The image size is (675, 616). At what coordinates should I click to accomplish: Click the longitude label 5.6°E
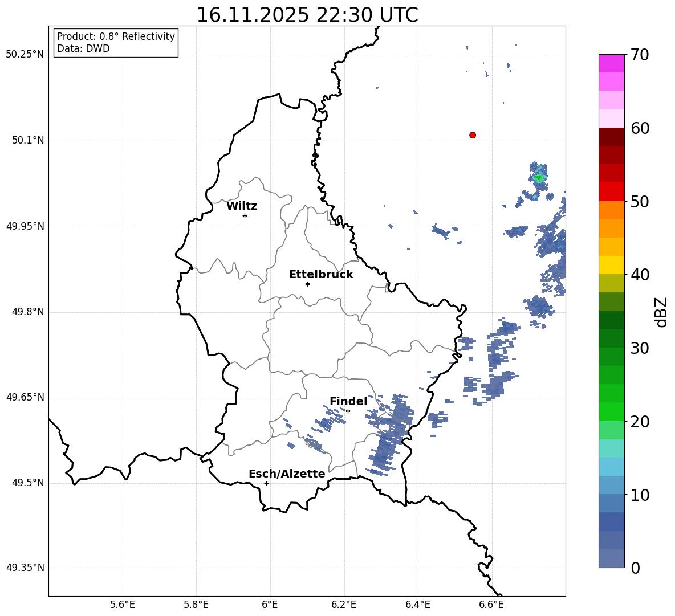pyautogui.click(x=123, y=605)
